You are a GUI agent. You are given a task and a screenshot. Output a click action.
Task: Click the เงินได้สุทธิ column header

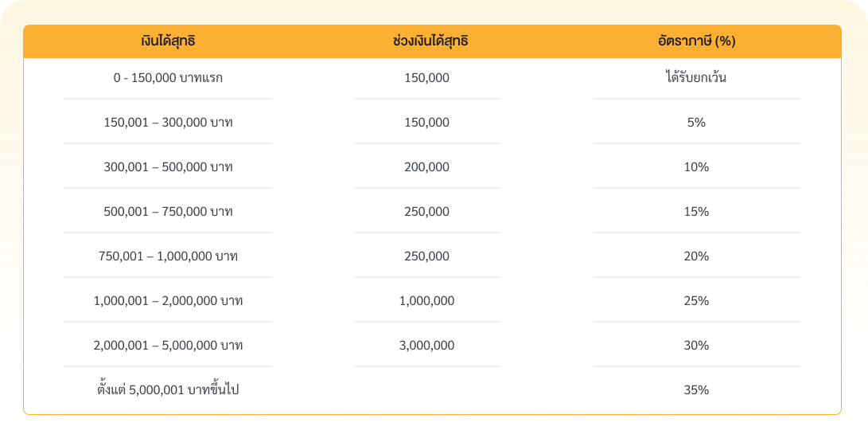pyautogui.click(x=168, y=41)
